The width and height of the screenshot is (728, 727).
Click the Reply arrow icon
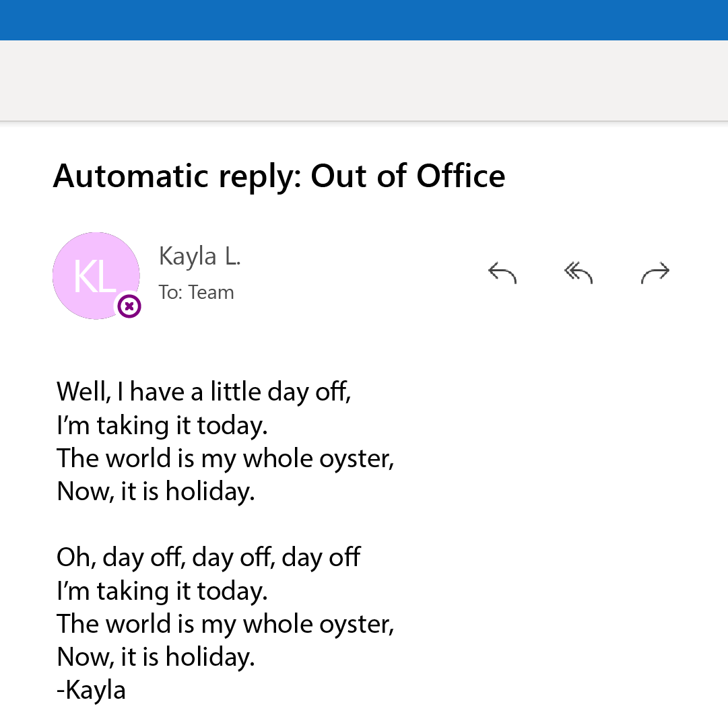click(x=502, y=273)
